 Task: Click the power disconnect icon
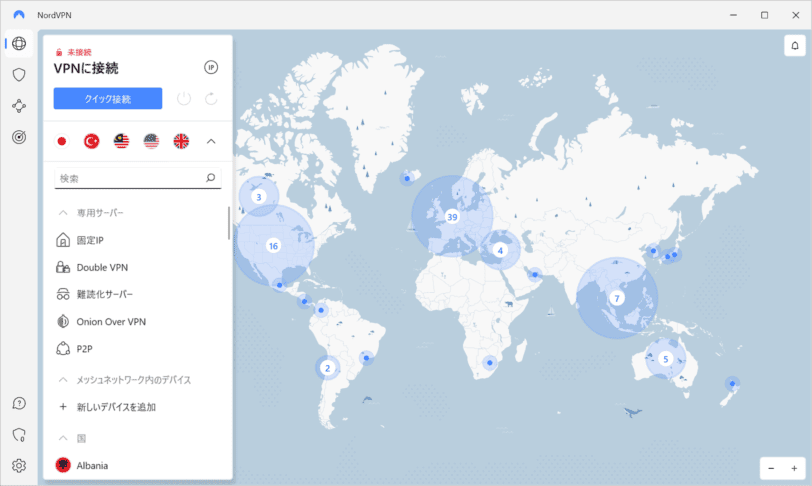184,98
